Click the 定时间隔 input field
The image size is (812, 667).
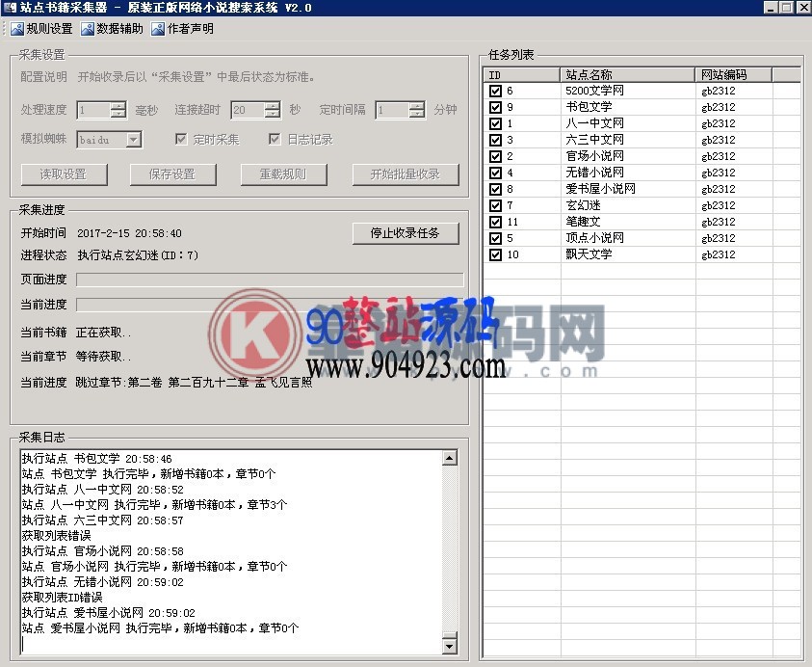pyautogui.click(x=392, y=110)
